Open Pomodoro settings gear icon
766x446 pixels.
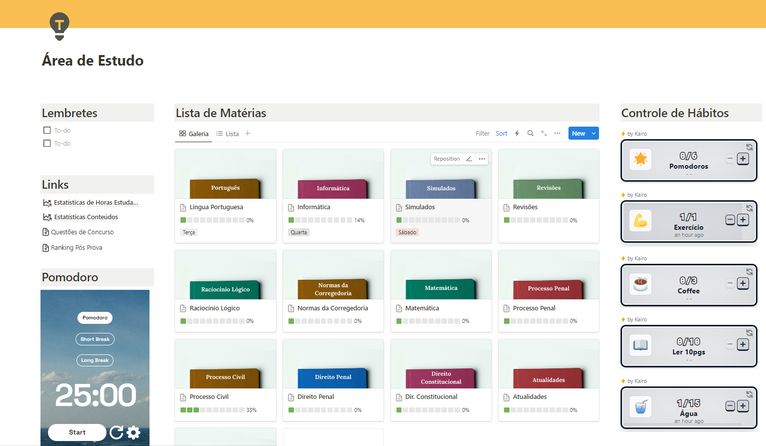coord(133,432)
